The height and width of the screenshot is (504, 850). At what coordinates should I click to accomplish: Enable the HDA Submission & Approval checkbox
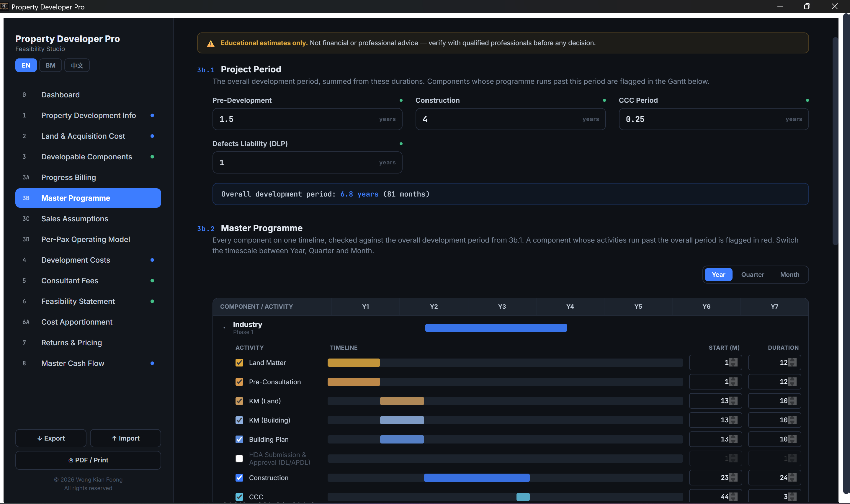[239, 459]
